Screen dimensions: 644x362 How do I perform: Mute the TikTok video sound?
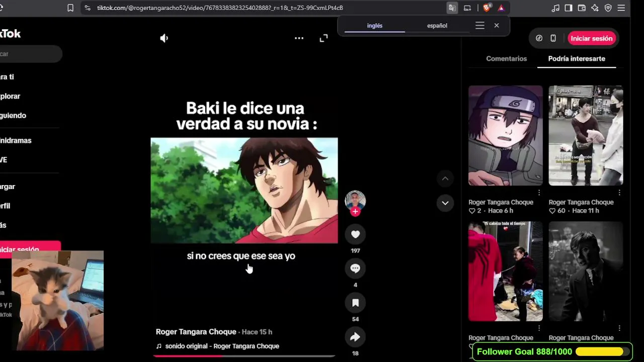point(164,38)
